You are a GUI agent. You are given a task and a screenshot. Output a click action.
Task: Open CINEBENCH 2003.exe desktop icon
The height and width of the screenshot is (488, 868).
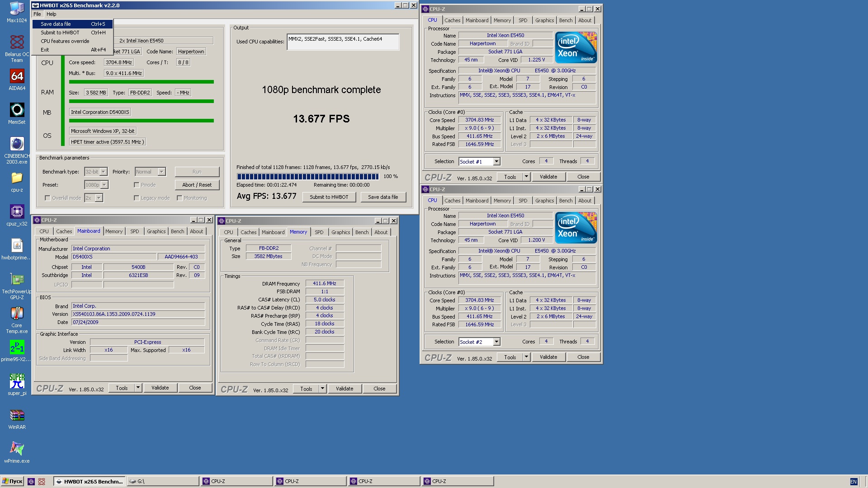pos(17,150)
